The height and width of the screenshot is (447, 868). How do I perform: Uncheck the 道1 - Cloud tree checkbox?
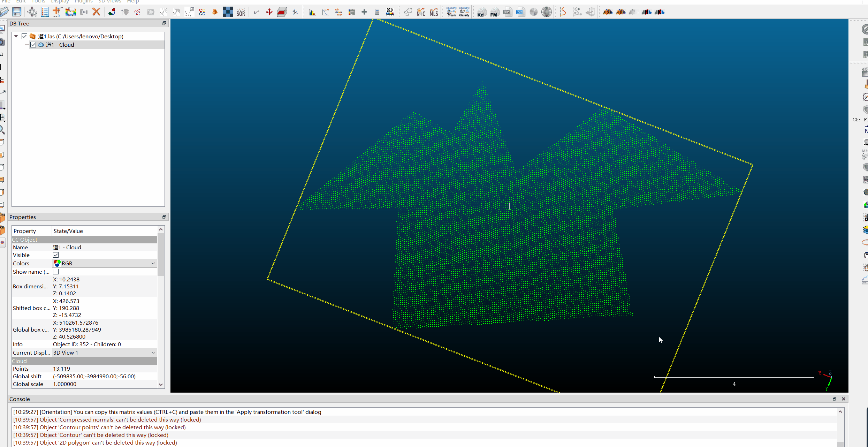click(33, 45)
